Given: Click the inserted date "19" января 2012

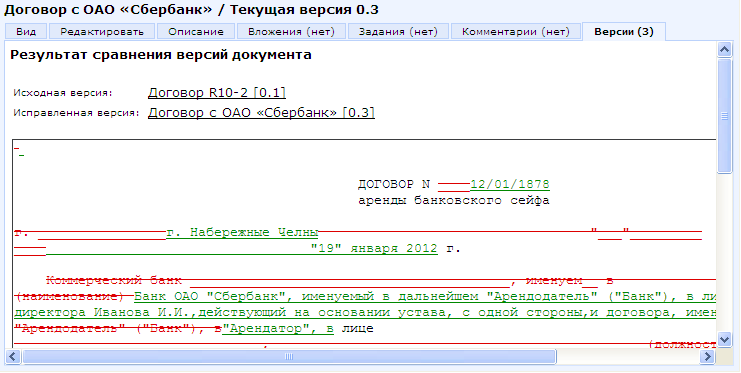Looking at the screenshot, I should (374, 249).
